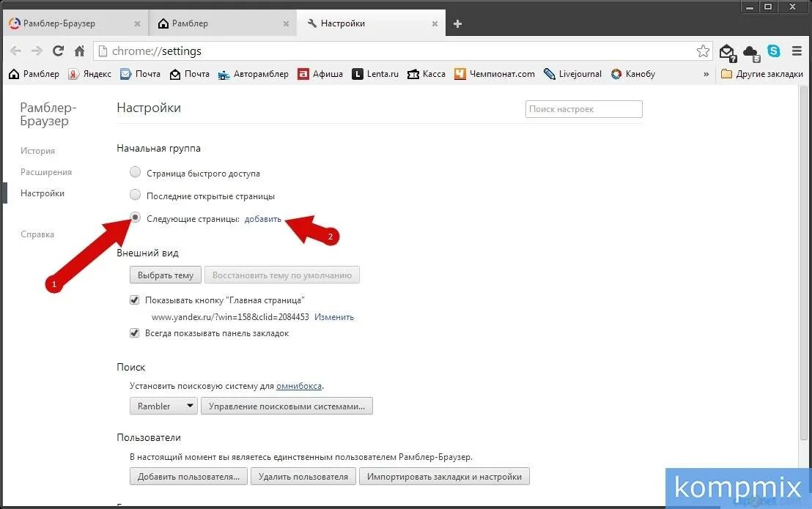Click the Добавить пользователя button
The width and height of the screenshot is (812, 509).
[188, 477]
